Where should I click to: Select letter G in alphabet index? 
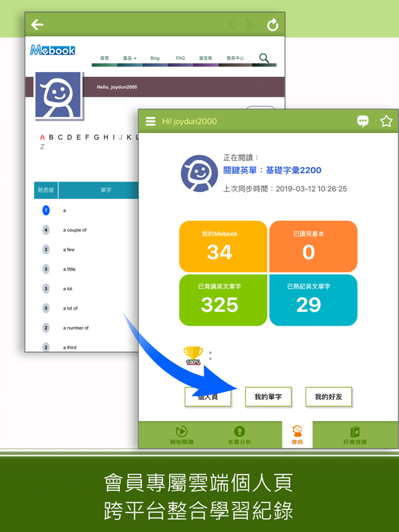pyautogui.click(x=96, y=137)
